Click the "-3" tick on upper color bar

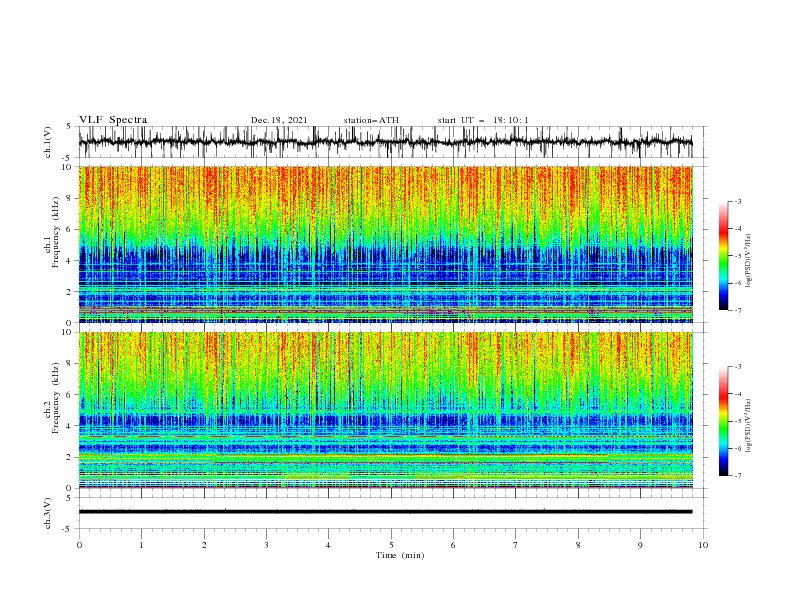pos(738,201)
